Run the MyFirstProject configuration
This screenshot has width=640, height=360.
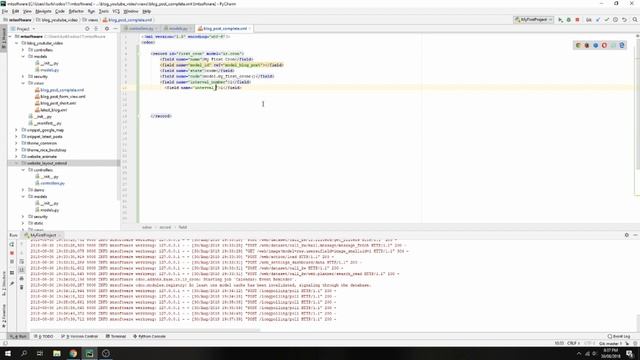pos(560,20)
